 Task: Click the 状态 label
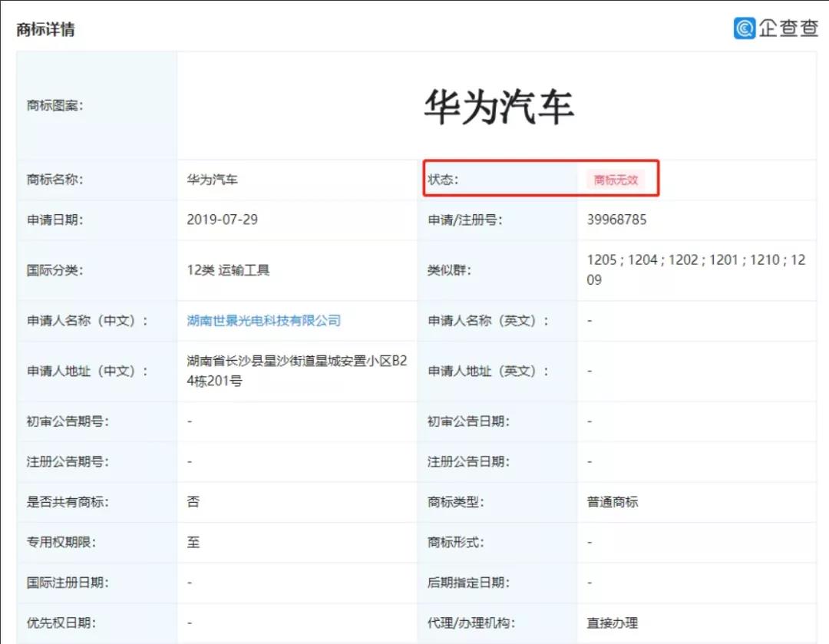(x=443, y=180)
